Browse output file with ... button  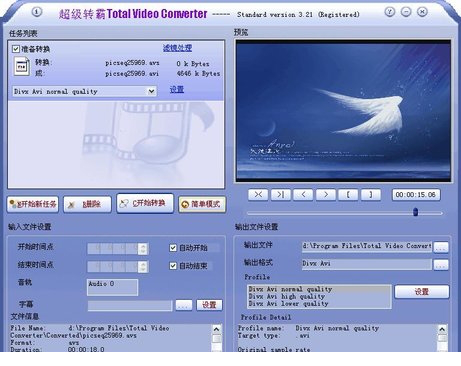click(x=441, y=247)
